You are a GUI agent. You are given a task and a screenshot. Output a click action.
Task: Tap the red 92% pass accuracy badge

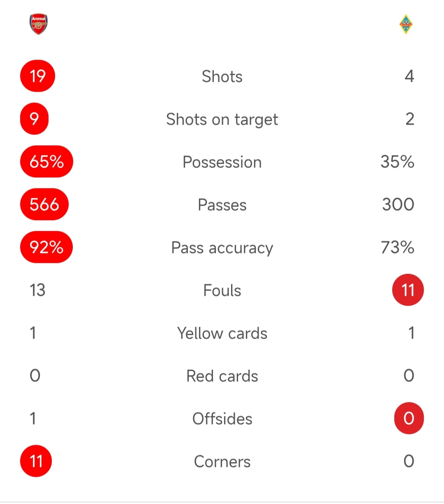click(x=46, y=247)
